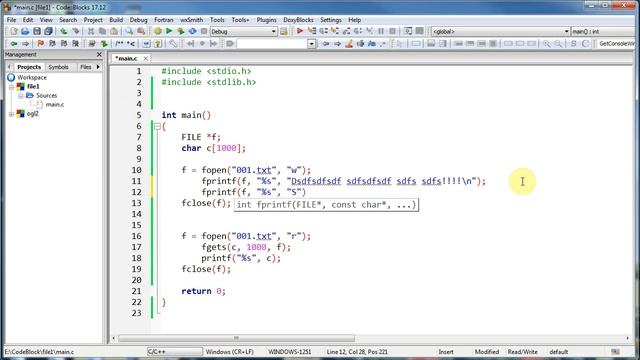Close the *main.c editor tab
Image resolution: width=640 pixels, height=360 pixels.
pyautogui.click(x=145, y=58)
